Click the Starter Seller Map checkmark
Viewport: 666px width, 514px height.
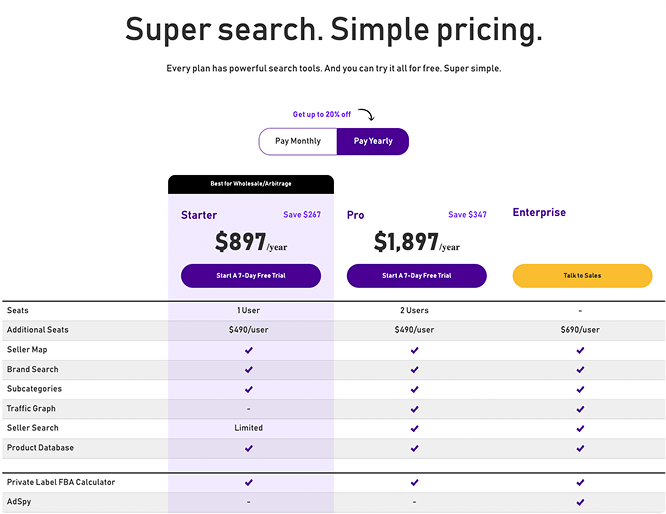(x=249, y=350)
